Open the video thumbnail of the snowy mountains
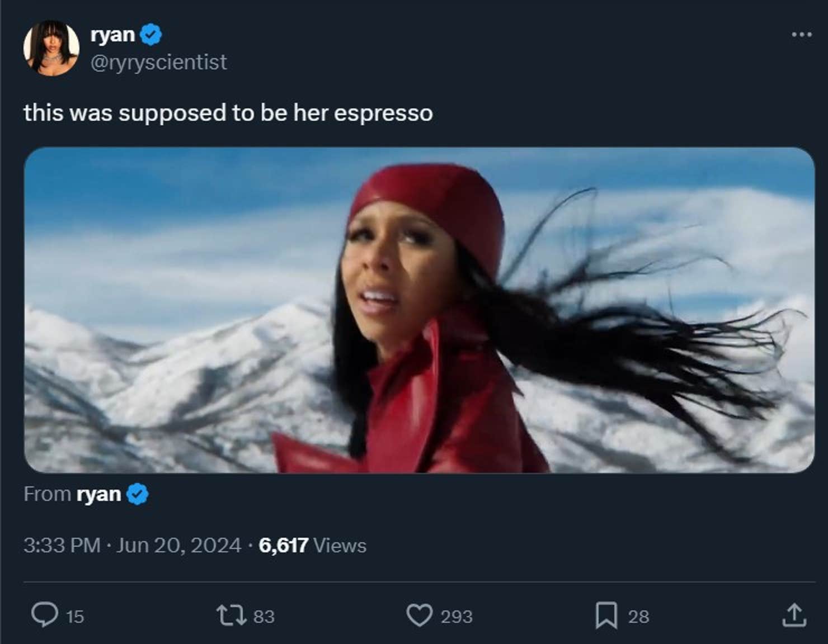828x644 pixels. click(x=420, y=310)
